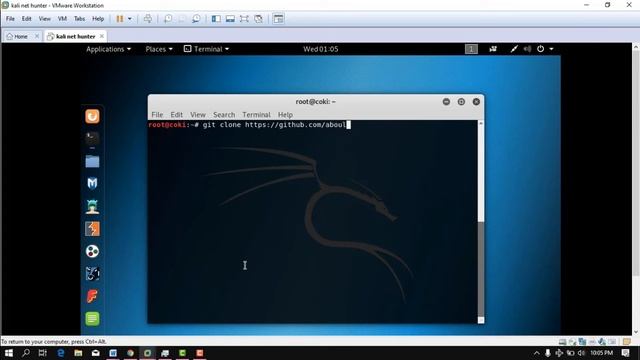This screenshot has height=360, width=640.
Task: Click Windows search icon on taskbar
Action: [26, 353]
